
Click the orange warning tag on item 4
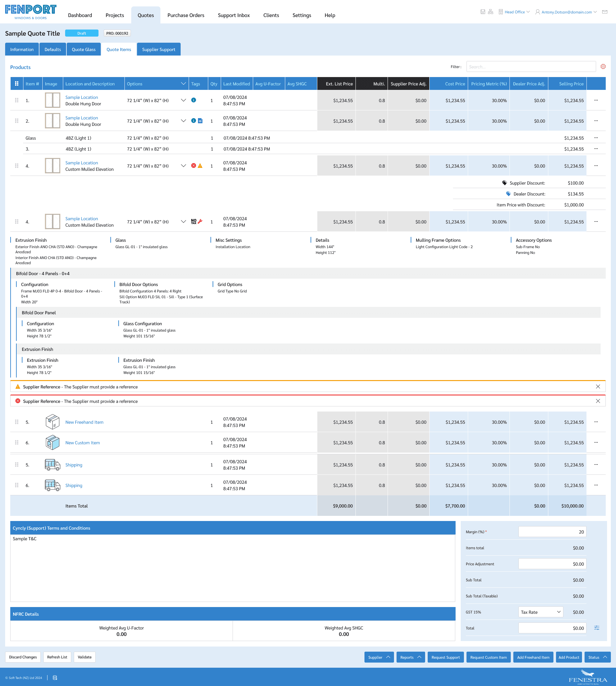[200, 166]
